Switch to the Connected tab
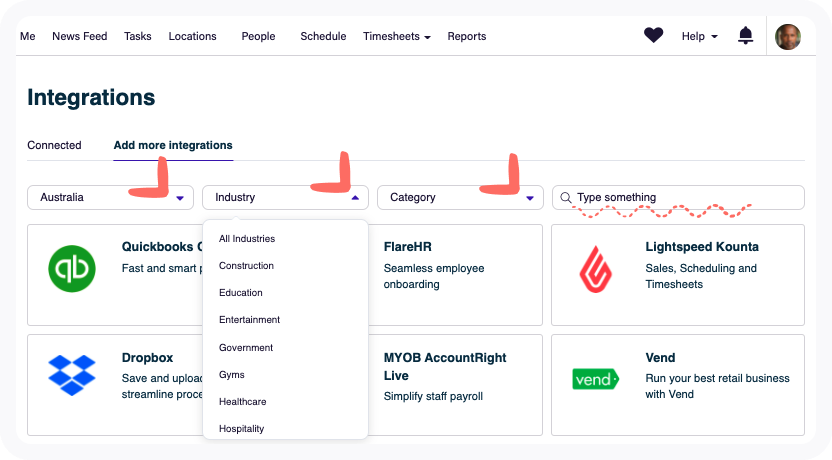This screenshot has width=832, height=460. [x=54, y=145]
